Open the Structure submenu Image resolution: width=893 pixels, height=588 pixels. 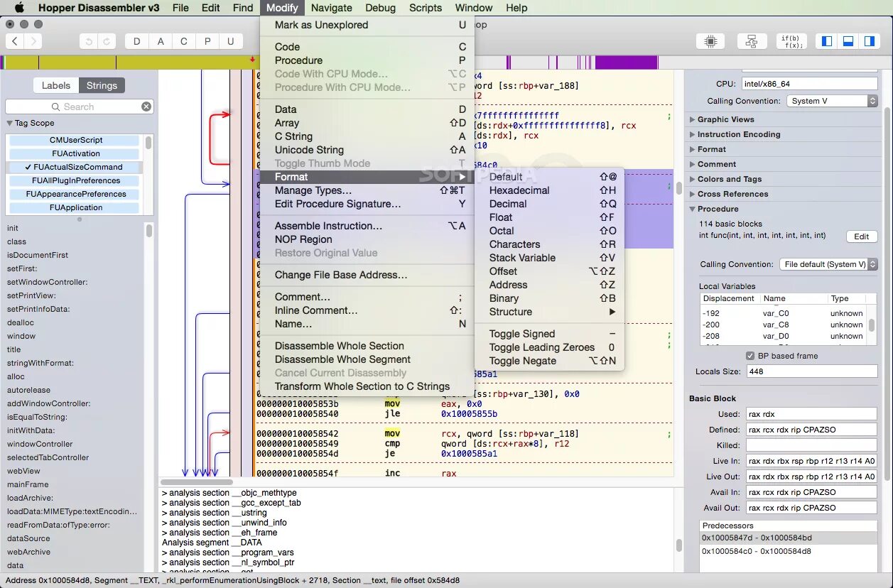[549, 312]
